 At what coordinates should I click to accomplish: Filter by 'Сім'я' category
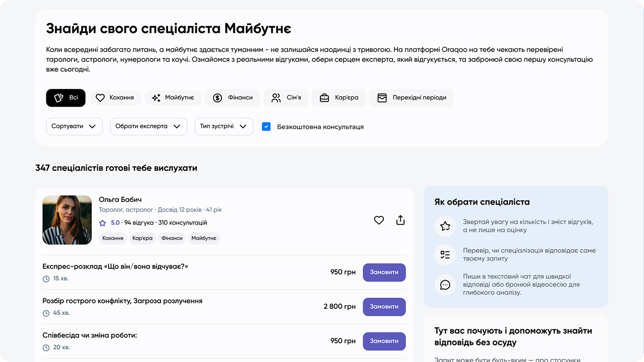tap(286, 98)
